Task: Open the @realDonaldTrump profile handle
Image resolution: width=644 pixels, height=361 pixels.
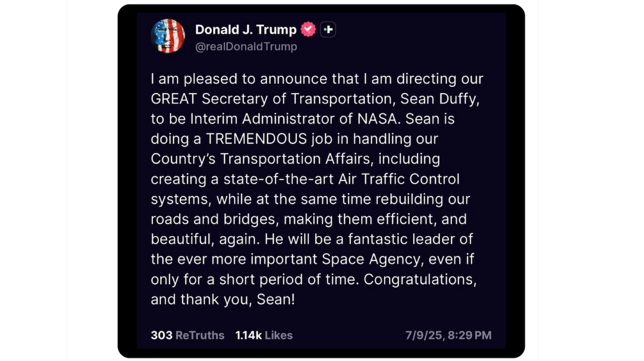Action: [246, 46]
